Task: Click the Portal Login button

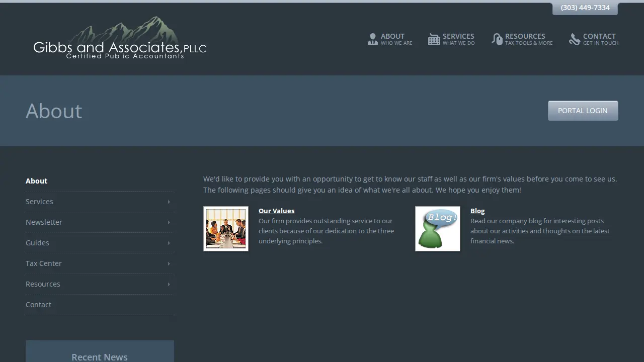Action: click(x=583, y=111)
